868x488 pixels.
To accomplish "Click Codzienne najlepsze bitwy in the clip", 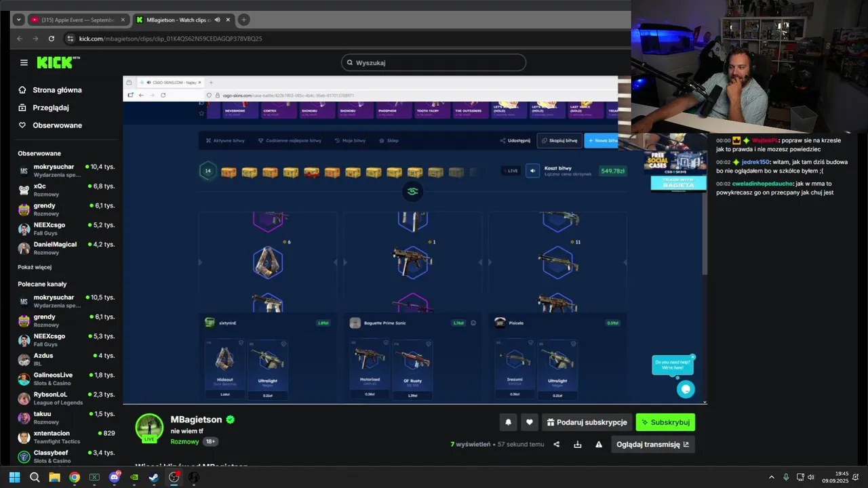I will pyautogui.click(x=290, y=140).
